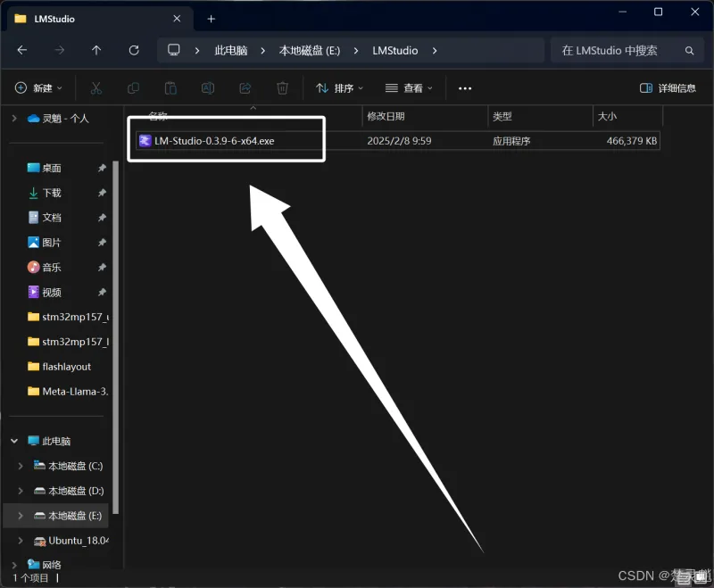714x588 pixels.
Task: Open the New item dropdown
Action: (x=39, y=88)
